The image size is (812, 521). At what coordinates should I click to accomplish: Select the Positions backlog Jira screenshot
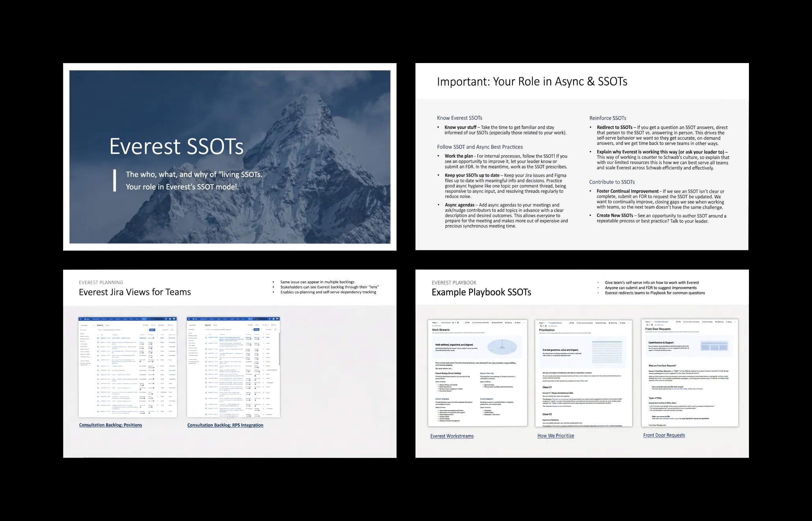pos(128,367)
